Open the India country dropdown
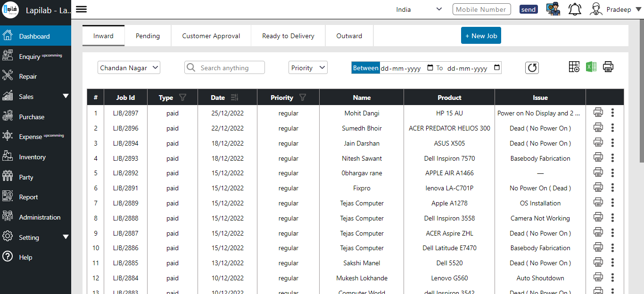Image resolution: width=644 pixels, height=294 pixels. tap(419, 9)
